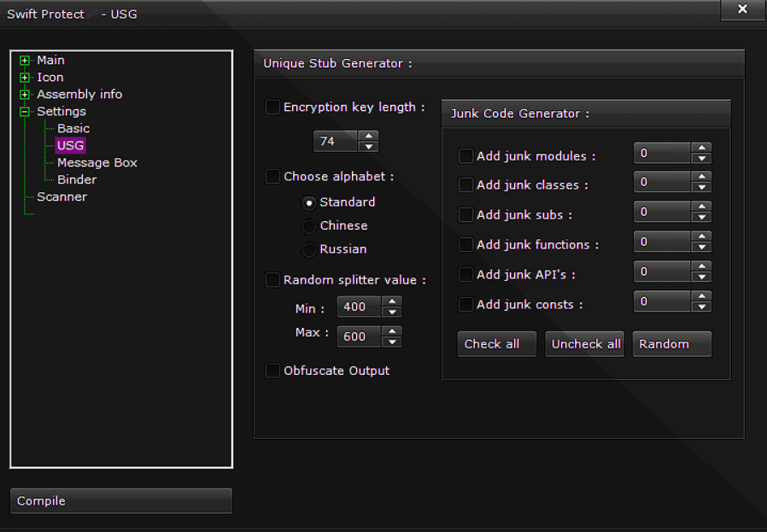767x532 pixels.
Task: Select the Chinese alphabet radio button
Action: (x=308, y=226)
